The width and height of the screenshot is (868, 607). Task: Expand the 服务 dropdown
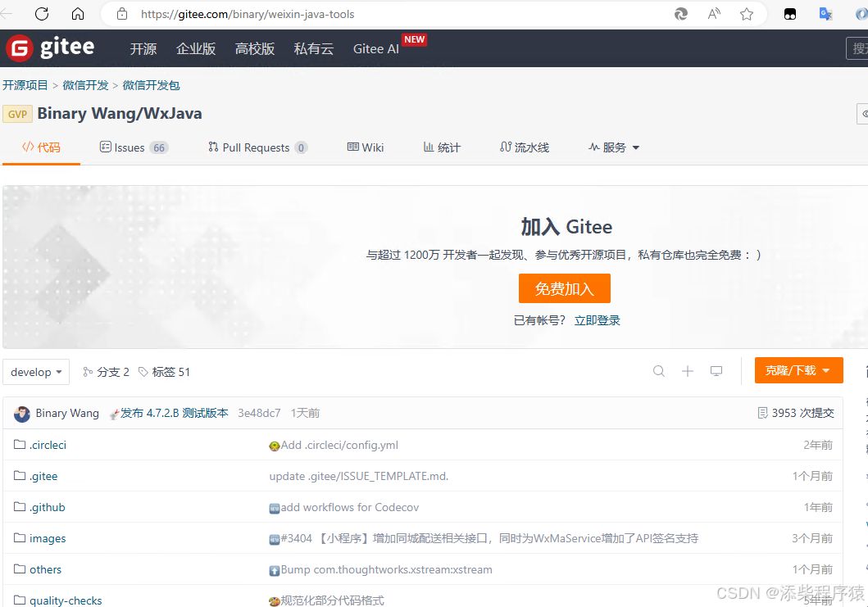[614, 147]
